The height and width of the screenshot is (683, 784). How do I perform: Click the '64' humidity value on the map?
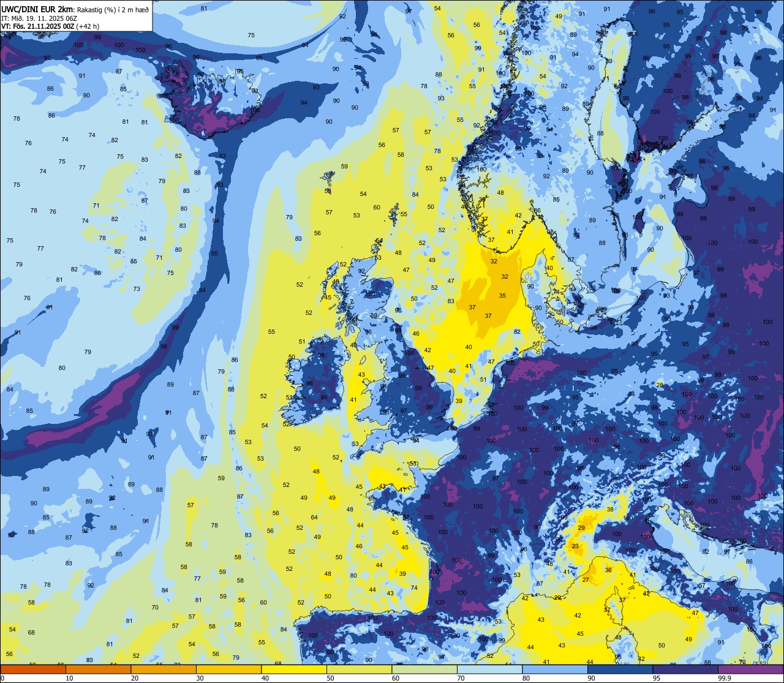point(314,518)
